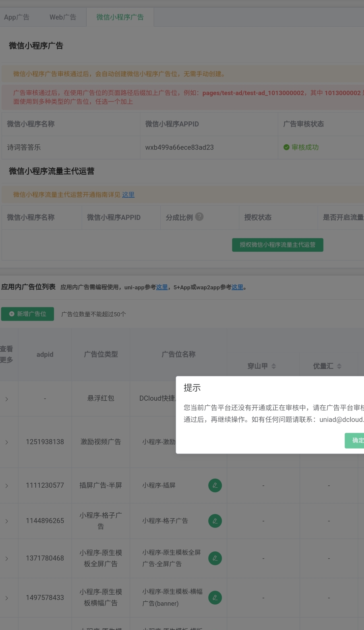Sort by the 优量汇 column arrows

point(339,366)
